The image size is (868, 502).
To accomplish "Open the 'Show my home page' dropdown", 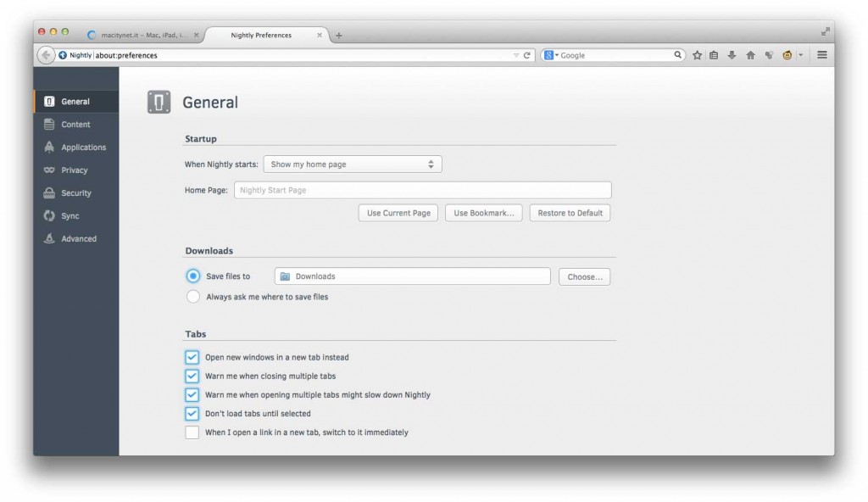I will (353, 164).
